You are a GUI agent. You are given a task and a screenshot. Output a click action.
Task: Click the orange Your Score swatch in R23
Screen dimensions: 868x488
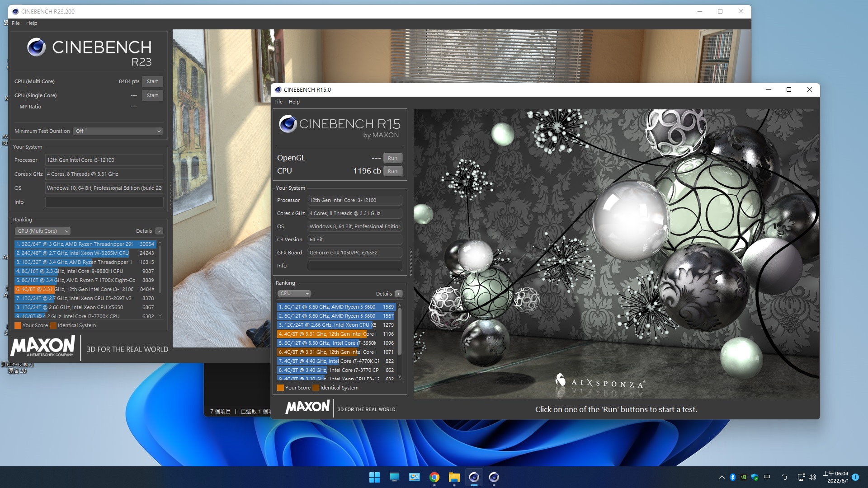tap(18, 325)
